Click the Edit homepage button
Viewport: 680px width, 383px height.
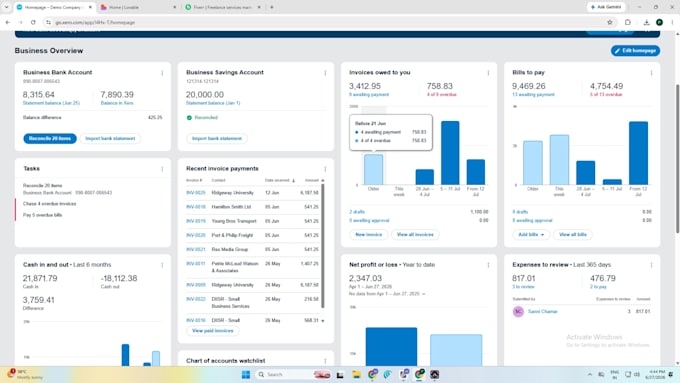tap(635, 51)
